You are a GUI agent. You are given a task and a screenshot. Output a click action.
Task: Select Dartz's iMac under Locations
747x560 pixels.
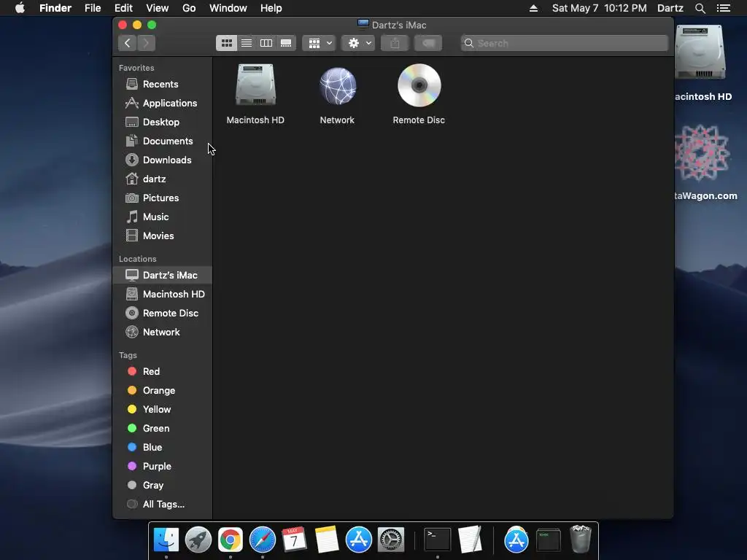pos(163,275)
